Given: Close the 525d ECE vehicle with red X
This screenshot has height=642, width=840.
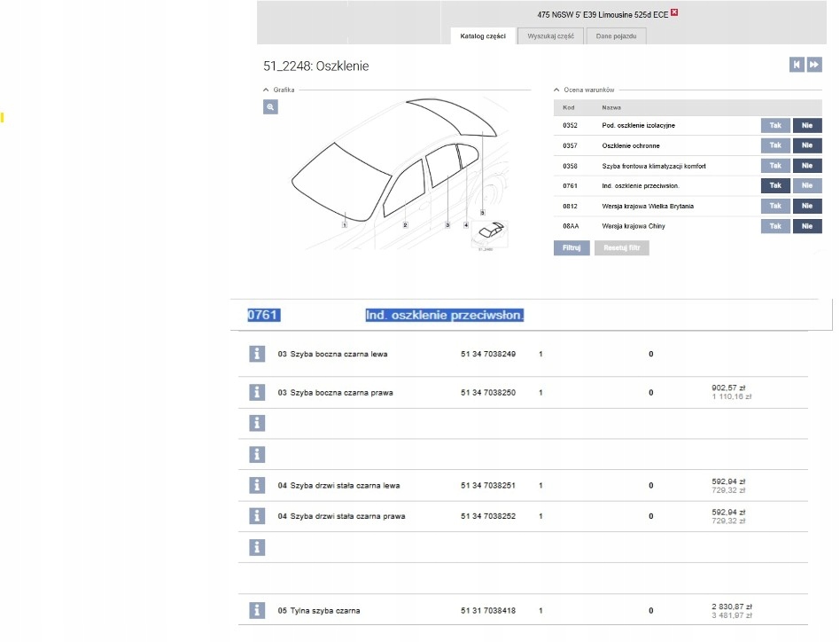Looking at the screenshot, I should tap(674, 12).
